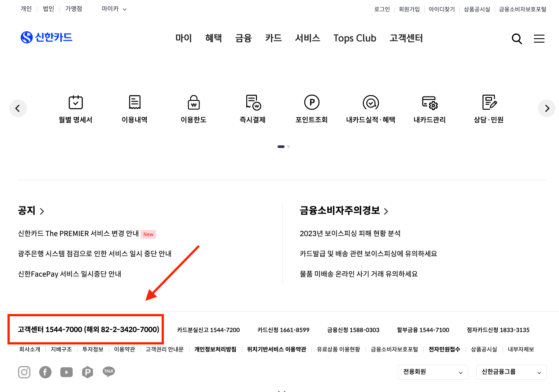
Task: Click 고객센터 1544-7000 phone text
Action: pyautogui.click(x=89, y=329)
